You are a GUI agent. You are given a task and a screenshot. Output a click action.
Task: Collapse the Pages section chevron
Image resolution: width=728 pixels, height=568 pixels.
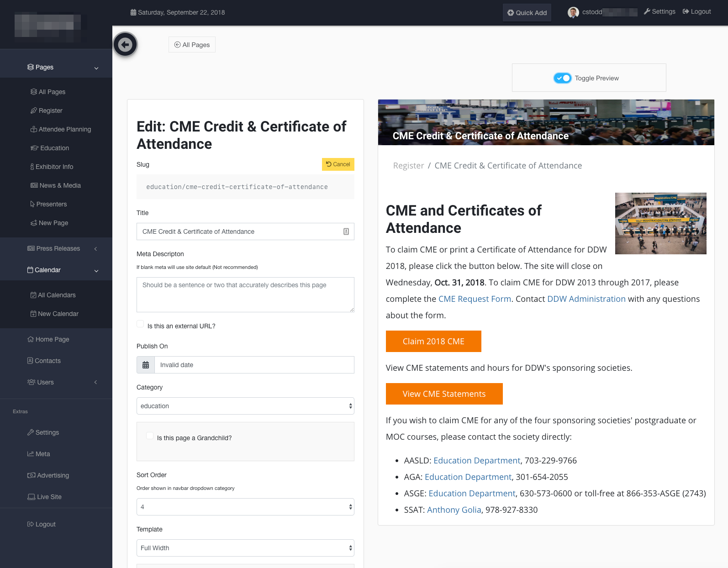pyautogui.click(x=96, y=68)
